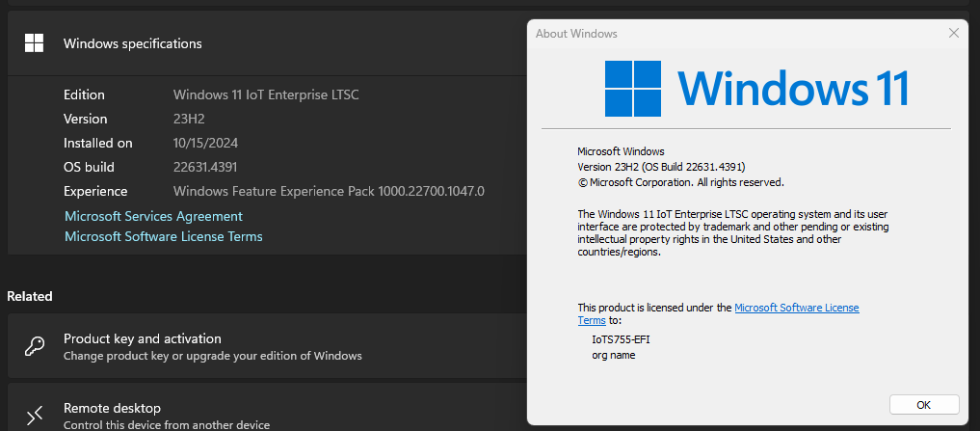
Task: Click the Windows logo icon beside Windows specifications
Action: tap(34, 43)
